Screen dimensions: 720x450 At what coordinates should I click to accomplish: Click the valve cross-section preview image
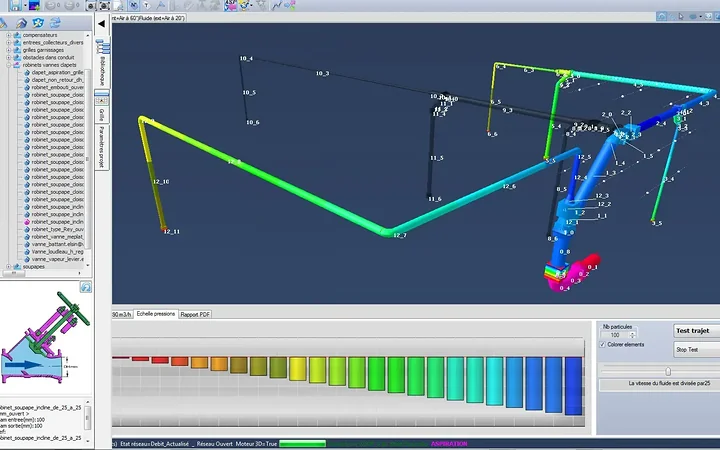(45, 338)
